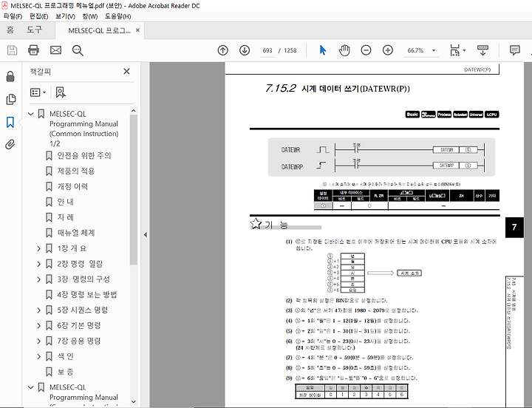Open the 창(W) menu
Screen dimensions: 532x408
point(90,16)
